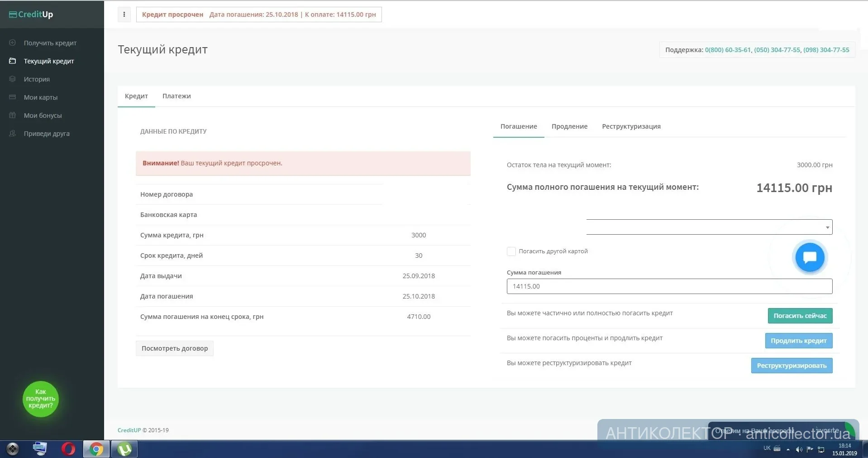The width and height of the screenshot is (868, 458).
Task: Click Посмотреть договор button
Action: pyautogui.click(x=175, y=348)
